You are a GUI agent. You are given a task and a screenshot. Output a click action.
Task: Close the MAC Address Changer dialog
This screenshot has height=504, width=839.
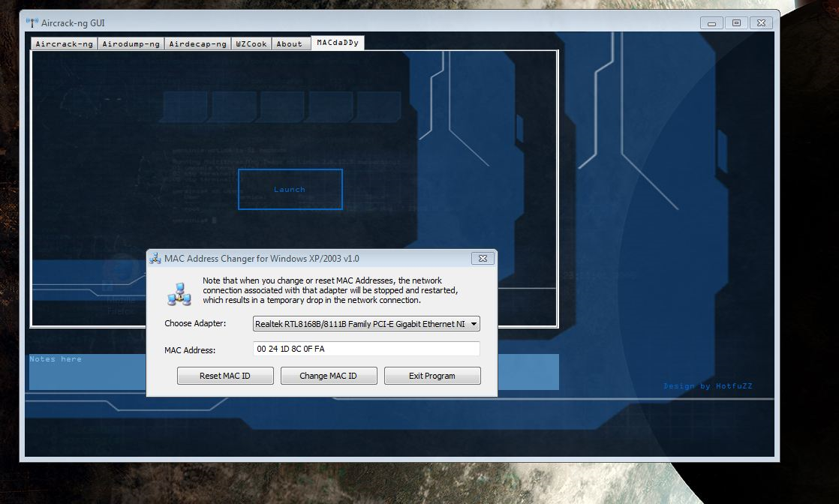tap(483, 259)
